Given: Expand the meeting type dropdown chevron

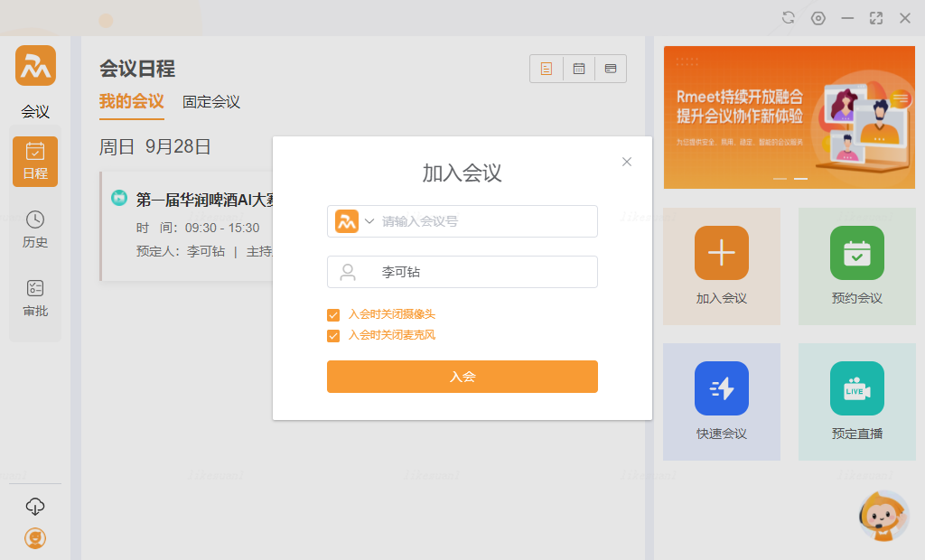Looking at the screenshot, I should (369, 221).
